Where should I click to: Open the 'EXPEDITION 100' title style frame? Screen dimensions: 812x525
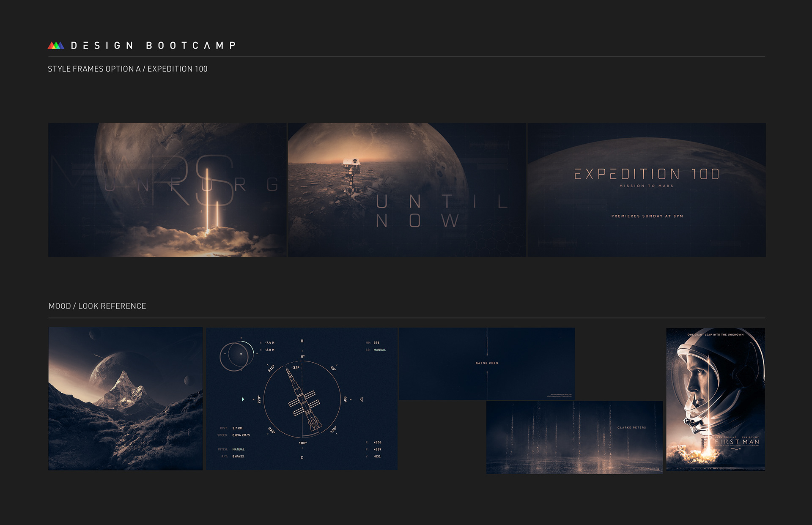tap(647, 190)
